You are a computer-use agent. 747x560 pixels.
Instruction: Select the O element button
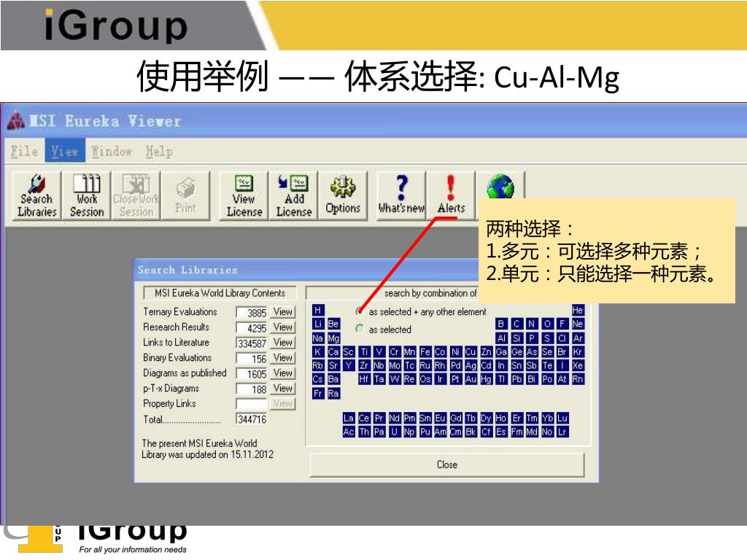click(547, 324)
